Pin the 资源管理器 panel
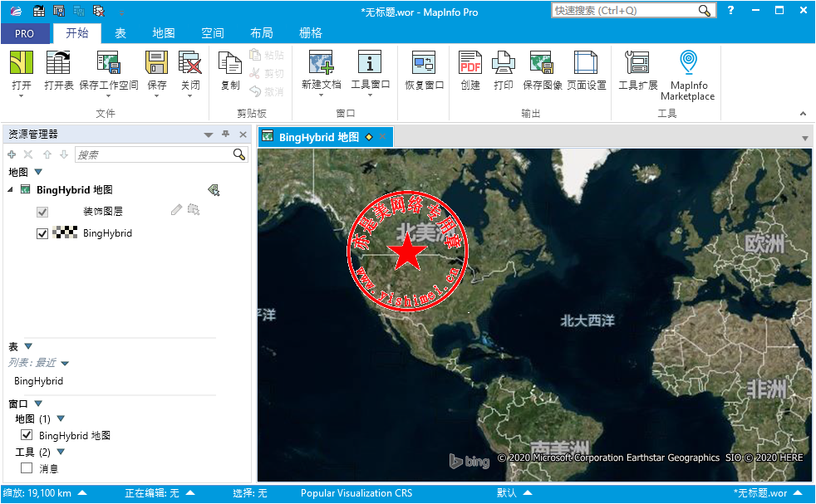 coord(225,135)
